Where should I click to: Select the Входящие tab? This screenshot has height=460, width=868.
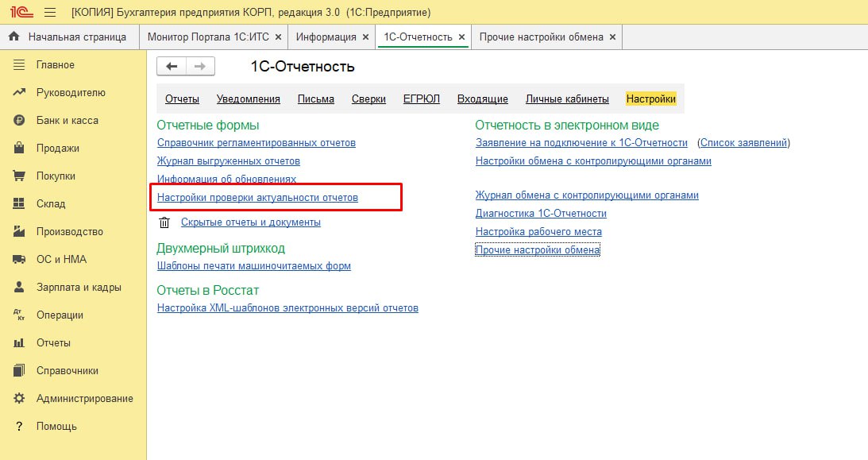[x=483, y=99]
